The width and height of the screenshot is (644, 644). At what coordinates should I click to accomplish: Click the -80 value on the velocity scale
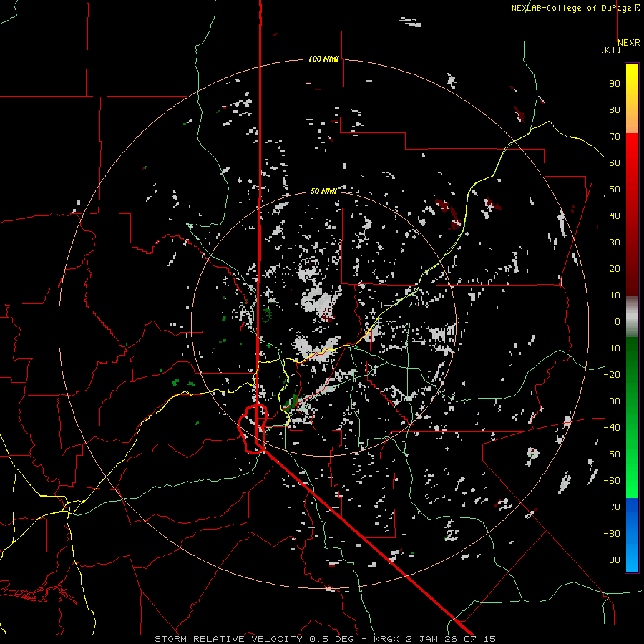click(612, 534)
